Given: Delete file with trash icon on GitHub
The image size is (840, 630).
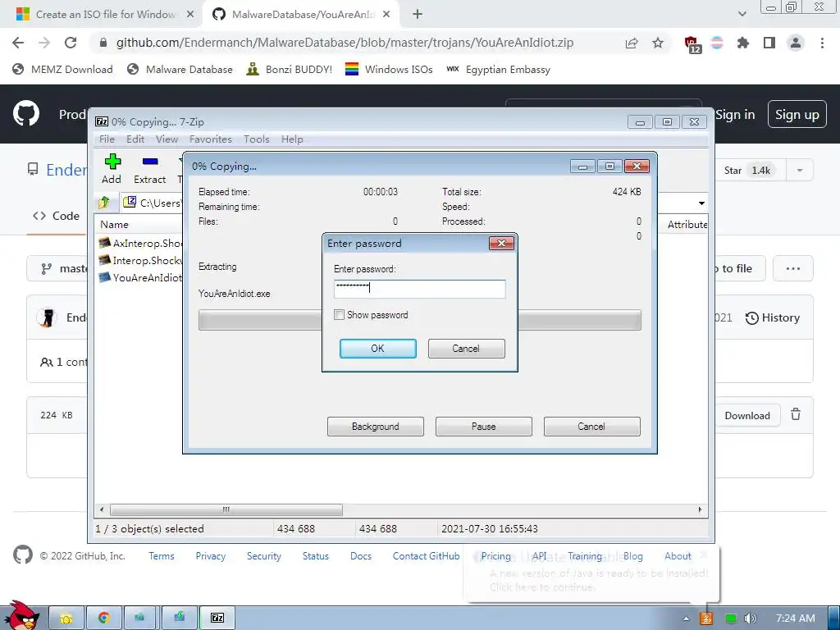Looking at the screenshot, I should coord(796,414).
